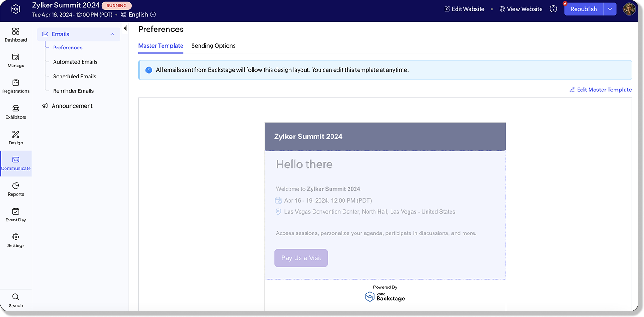This screenshot has width=644, height=317.
Task: Open the Republish dropdown arrow
Action: [x=610, y=9]
